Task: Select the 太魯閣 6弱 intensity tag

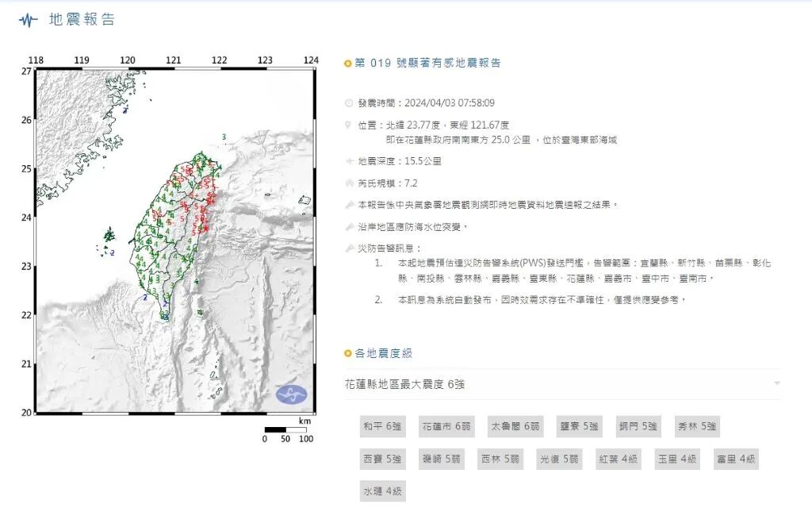Action: coord(515,426)
